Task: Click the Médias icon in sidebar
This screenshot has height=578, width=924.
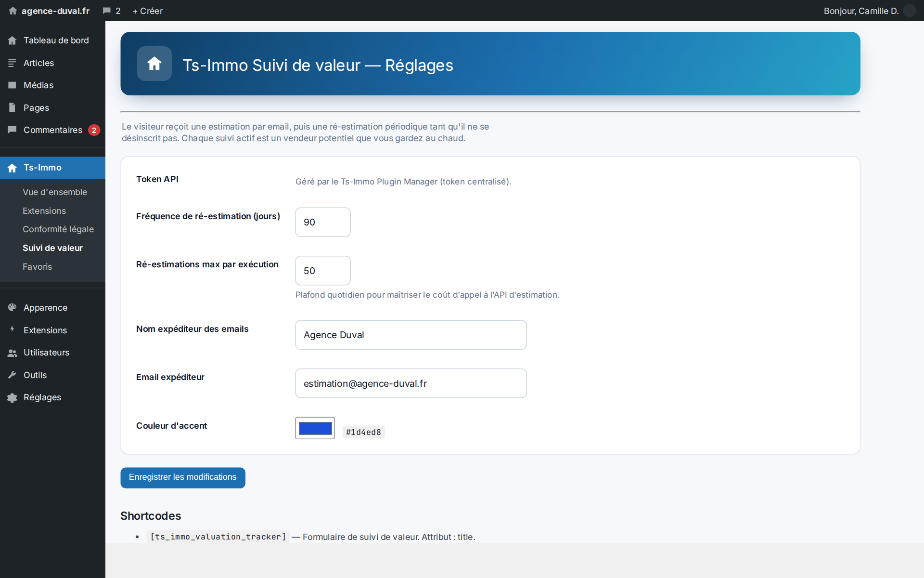Action: coord(12,85)
